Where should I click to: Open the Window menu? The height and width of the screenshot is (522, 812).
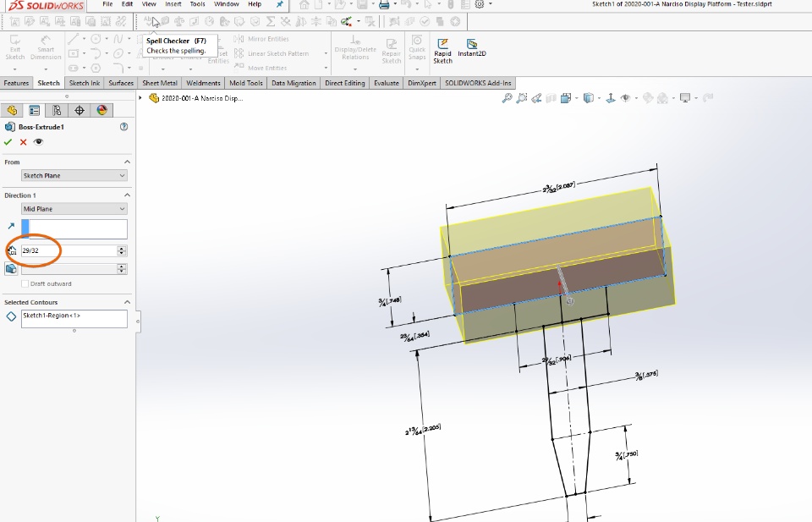click(227, 4)
